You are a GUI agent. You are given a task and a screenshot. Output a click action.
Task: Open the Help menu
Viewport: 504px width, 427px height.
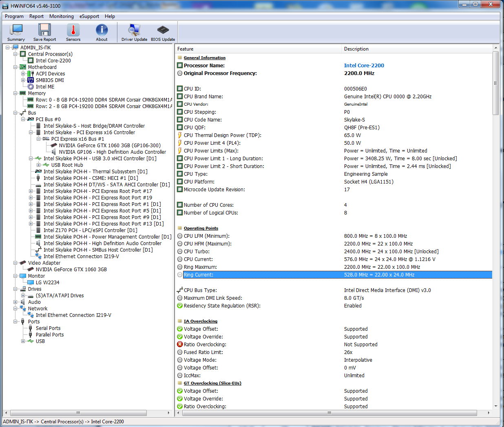click(x=110, y=16)
